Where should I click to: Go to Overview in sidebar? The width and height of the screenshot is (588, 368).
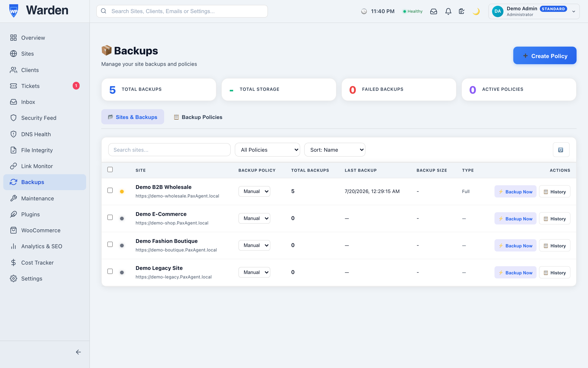(45, 38)
